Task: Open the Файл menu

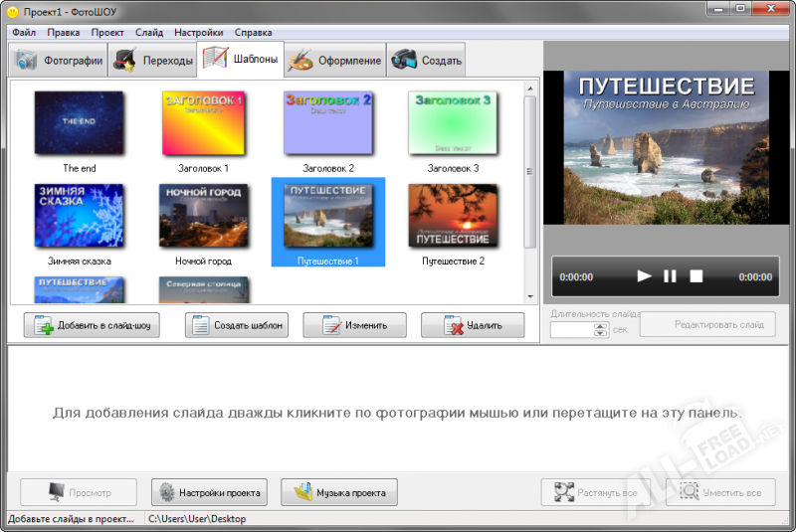Action: click(24, 32)
